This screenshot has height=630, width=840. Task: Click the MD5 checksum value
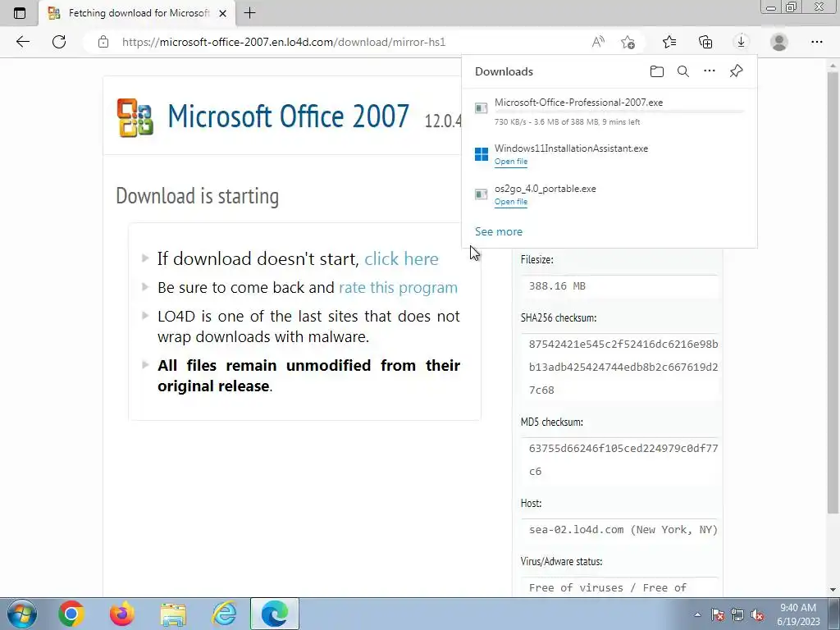[623, 459]
